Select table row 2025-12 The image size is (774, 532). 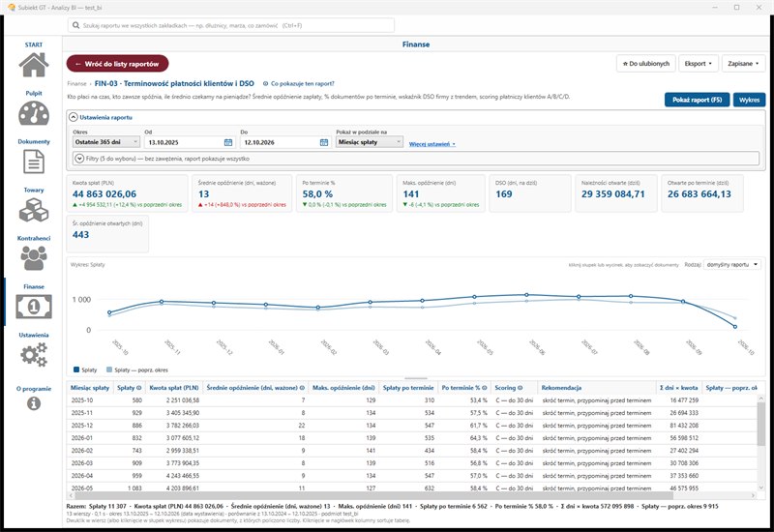[x=412, y=426]
